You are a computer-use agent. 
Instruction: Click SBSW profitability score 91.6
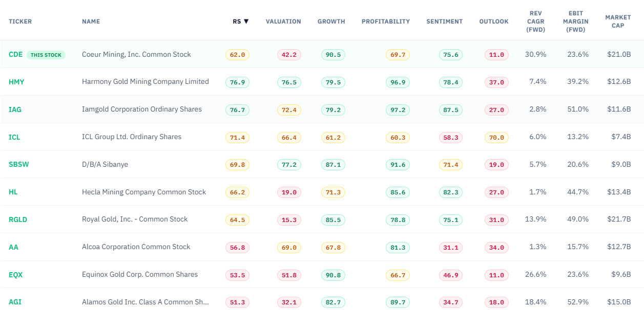click(x=398, y=165)
